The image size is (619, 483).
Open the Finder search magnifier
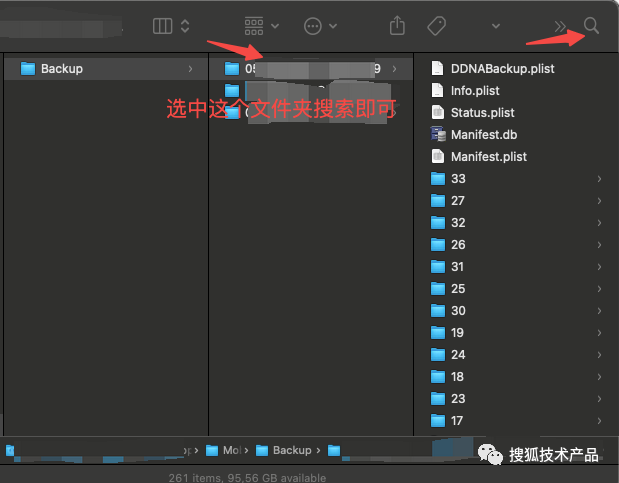(x=591, y=26)
